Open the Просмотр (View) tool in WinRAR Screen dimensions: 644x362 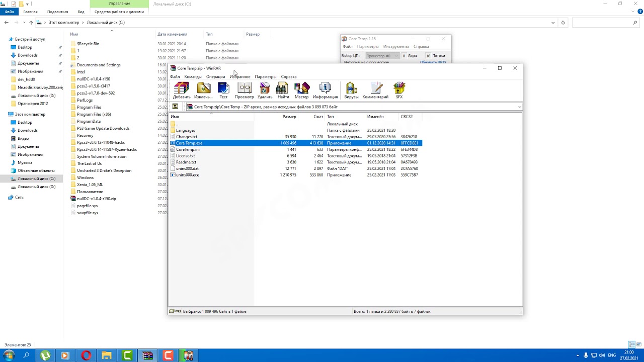pyautogui.click(x=245, y=90)
